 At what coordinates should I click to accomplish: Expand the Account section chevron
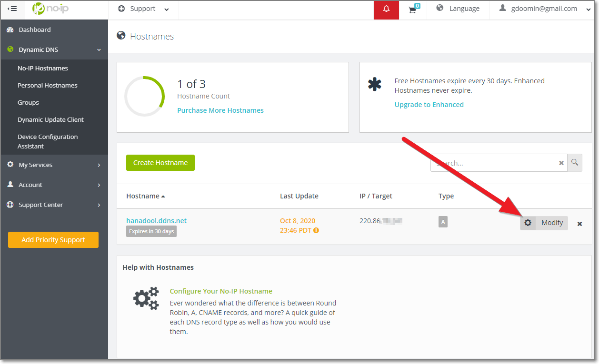pos(99,185)
